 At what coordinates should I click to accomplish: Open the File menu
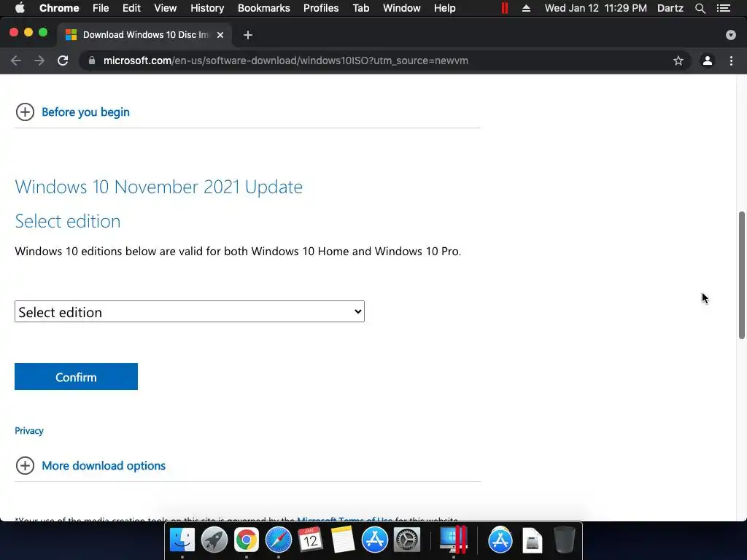click(x=101, y=8)
